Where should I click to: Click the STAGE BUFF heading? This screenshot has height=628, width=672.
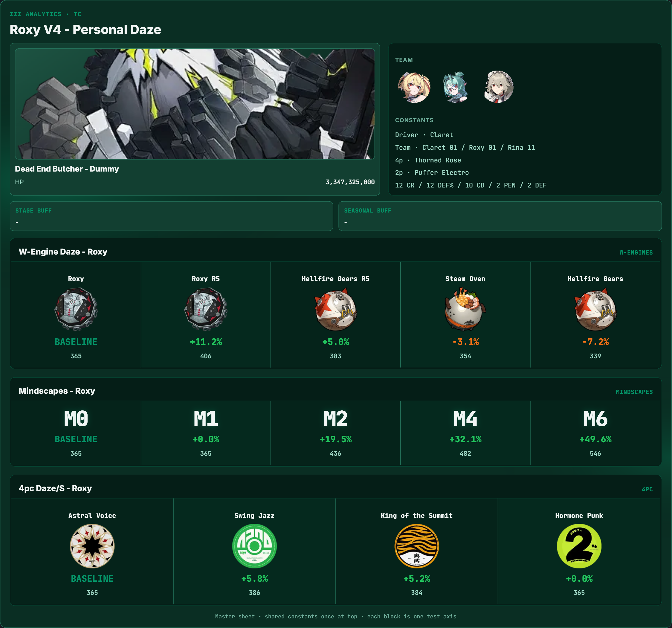tap(33, 211)
